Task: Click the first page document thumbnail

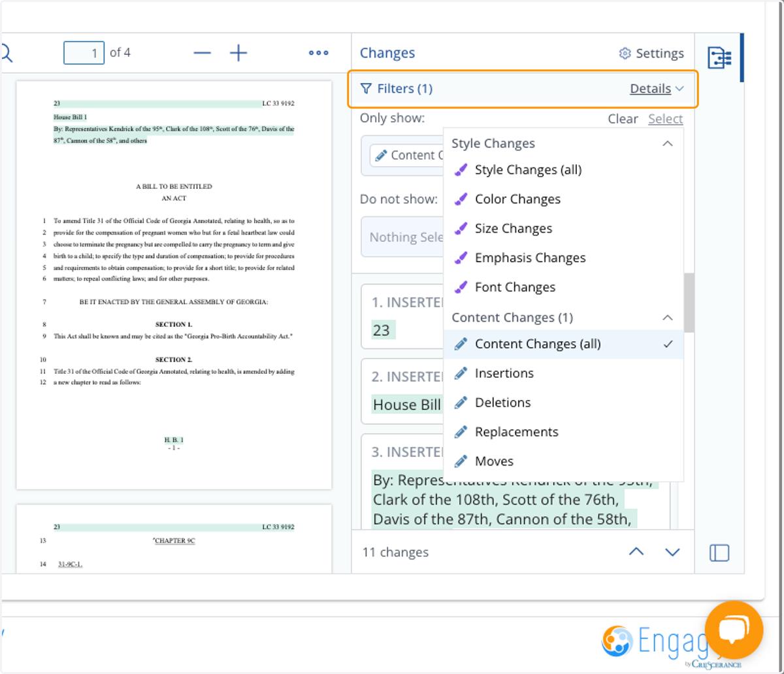Action: (174, 285)
